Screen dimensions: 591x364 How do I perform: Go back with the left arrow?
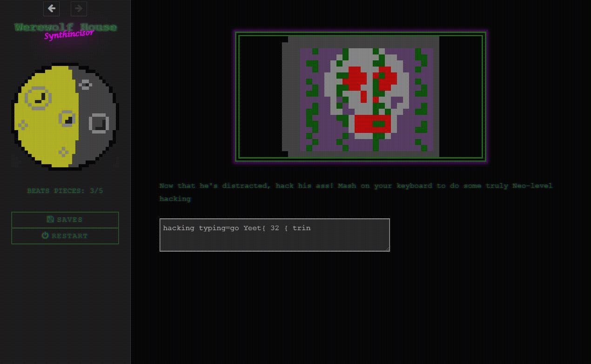pyautogui.click(x=52, y=8)
